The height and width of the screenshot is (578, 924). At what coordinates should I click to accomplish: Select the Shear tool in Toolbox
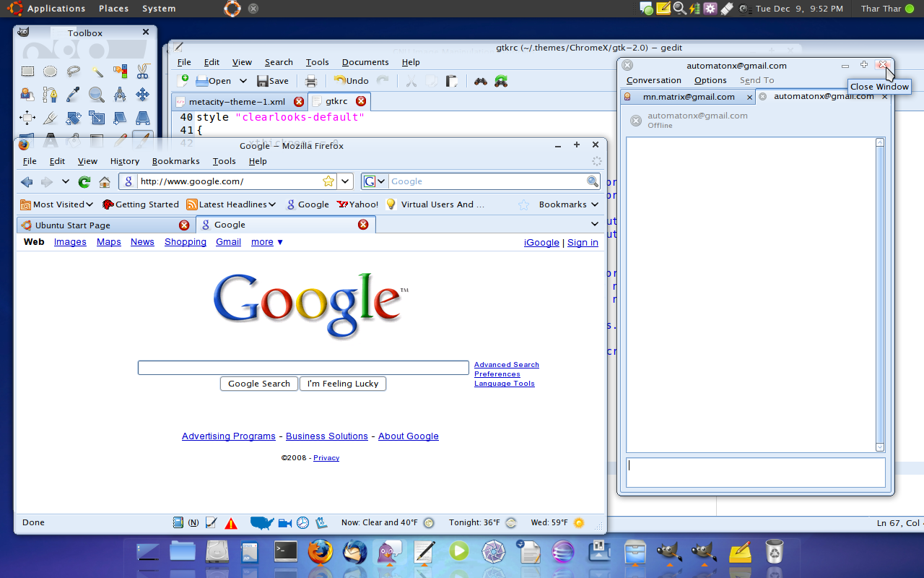120,118
